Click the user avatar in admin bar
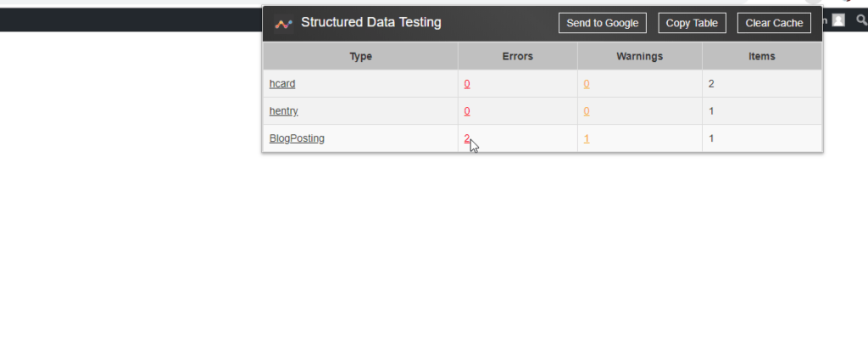Image resolution: width=868 pixels, height=342 pixels. click(838, 20)
